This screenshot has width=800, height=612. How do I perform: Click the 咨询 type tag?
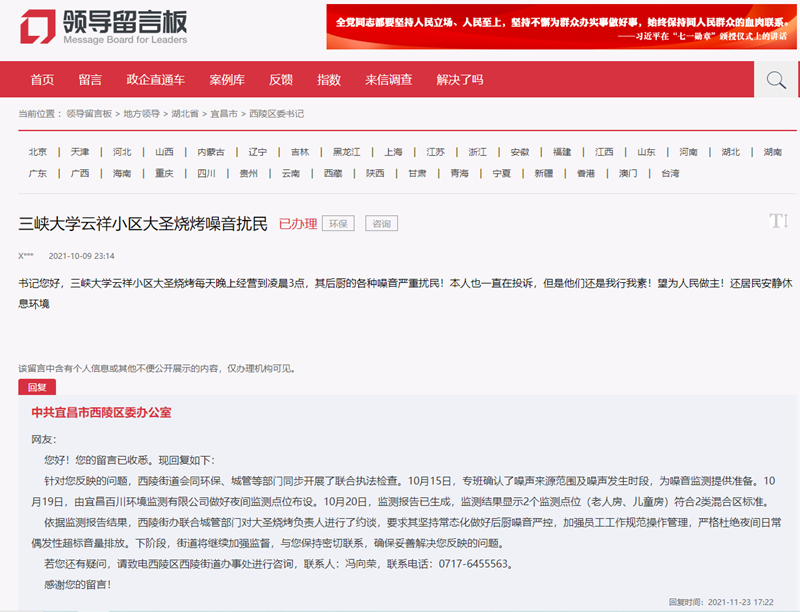[x=381, y=224]
